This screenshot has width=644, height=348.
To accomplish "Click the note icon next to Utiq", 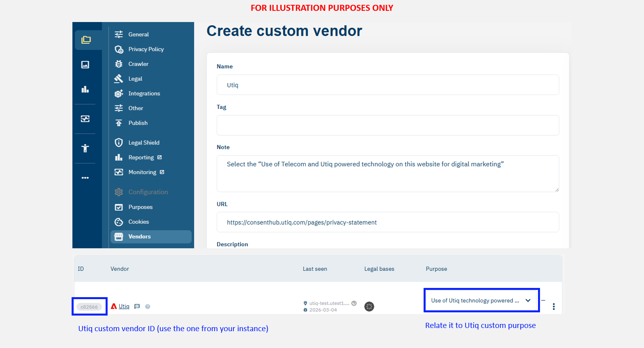I will point(137,306).
